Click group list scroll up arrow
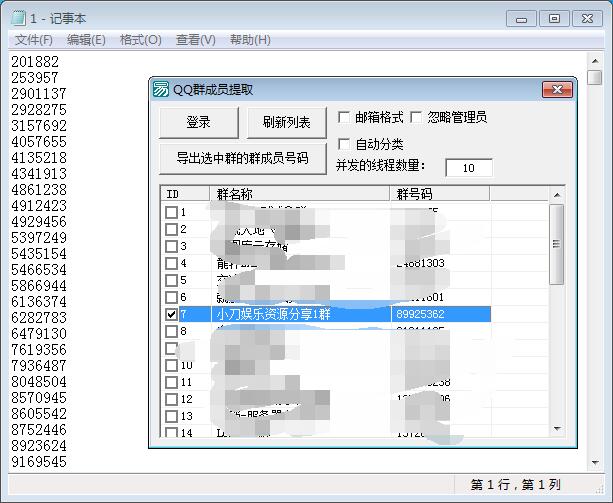Screen dimensions: 613x503 click(x=557, y=195)
